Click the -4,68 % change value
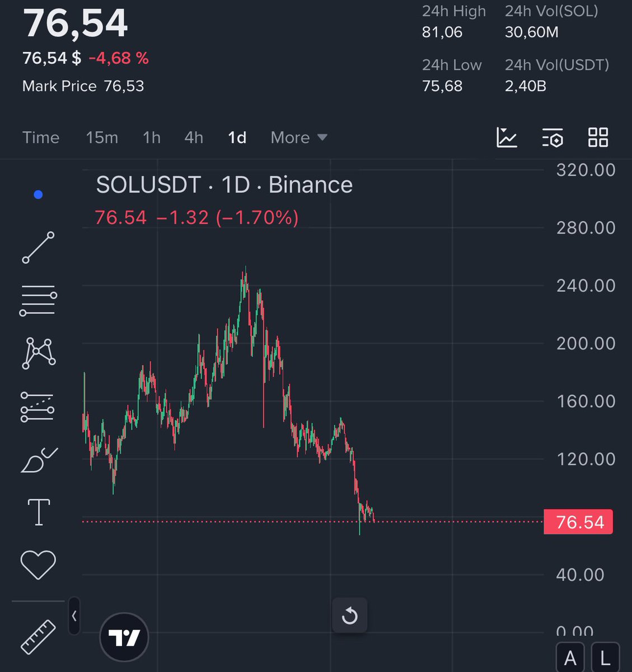Viewport: 632px width, 672px height. click(119, 58)
